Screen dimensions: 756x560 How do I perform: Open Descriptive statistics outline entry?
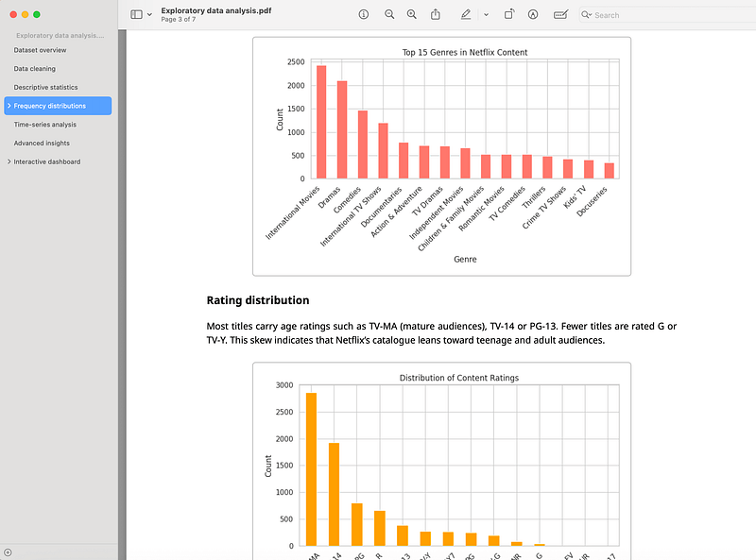pyautogui.click(x=45, y=87)
